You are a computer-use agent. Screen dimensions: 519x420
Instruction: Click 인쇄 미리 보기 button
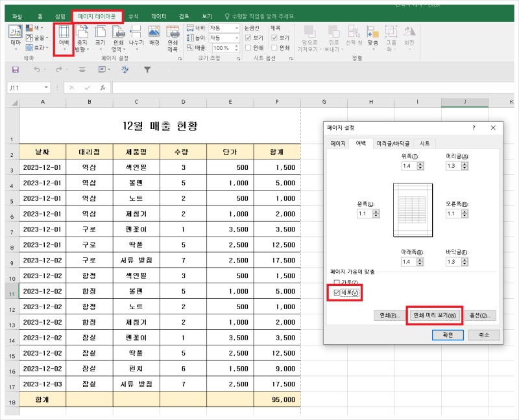[435, 316]
